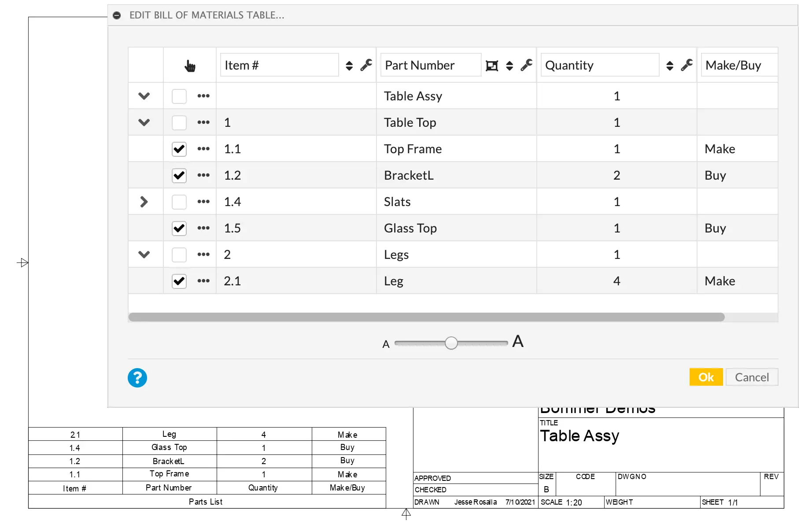This screenshot has width=812, height=524.
Task: Select the Make/Buy column header
Action: click(733, 65)
